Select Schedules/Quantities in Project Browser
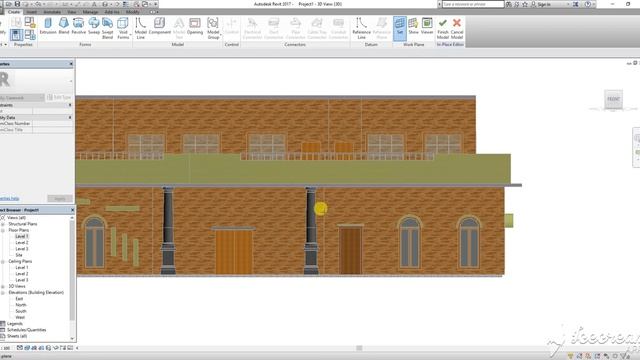Viewport: 640px width, 360px height. (27, 330)
